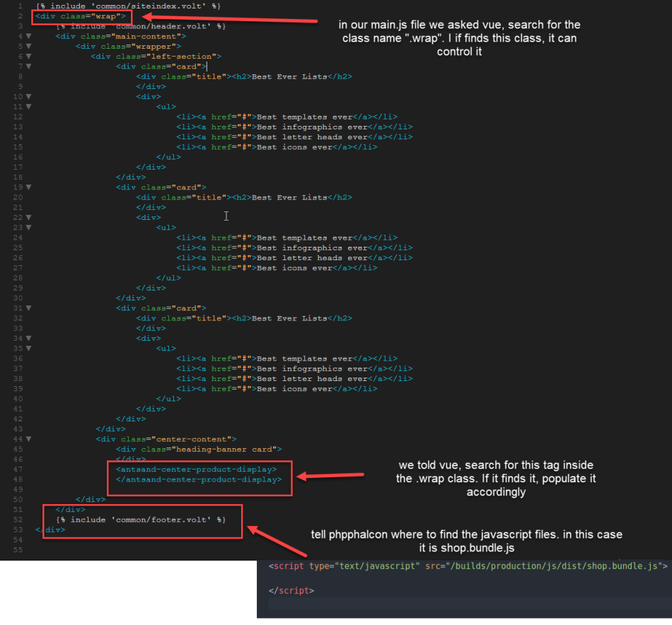The height and width of the screenshot is (625, 672).
Task: Click the Best Ever Lists heading on line 8
Action: click(x=289, y=76)
